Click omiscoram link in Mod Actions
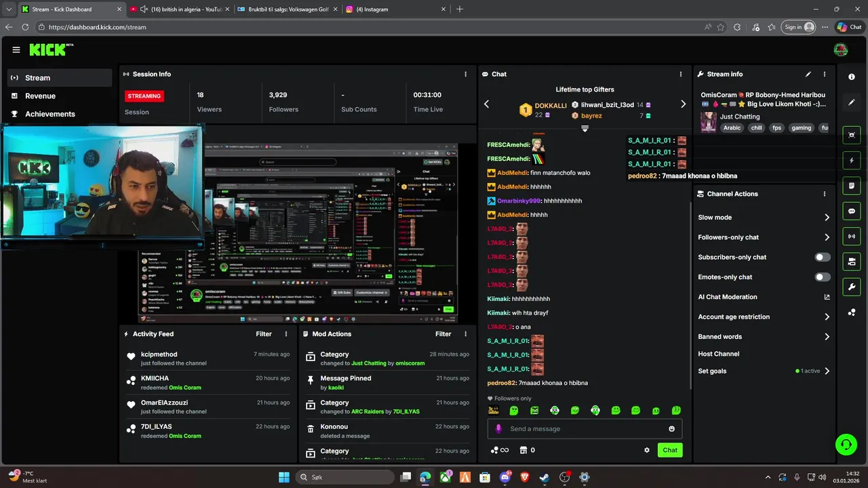 point(410,363)
